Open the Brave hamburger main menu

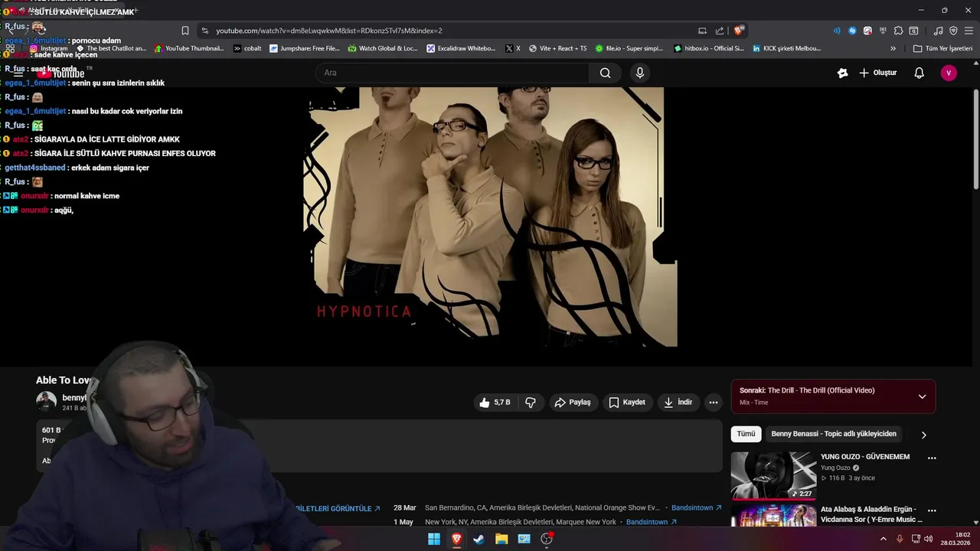pyautogui.click(x=969, y=31)
